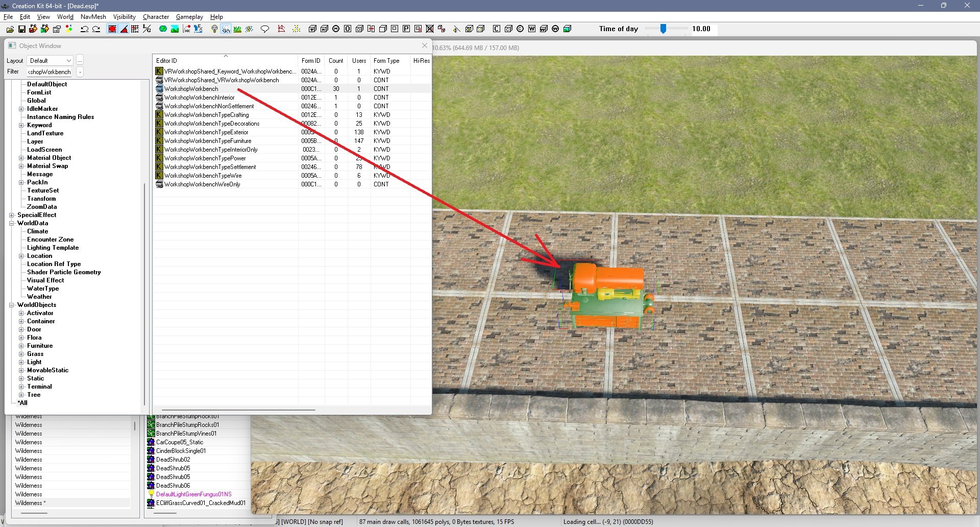Image resolution: width=980 pixels, height=527 pixels.
Task: Sort list by Editor ID column header
Action: [x=225, y=61]
